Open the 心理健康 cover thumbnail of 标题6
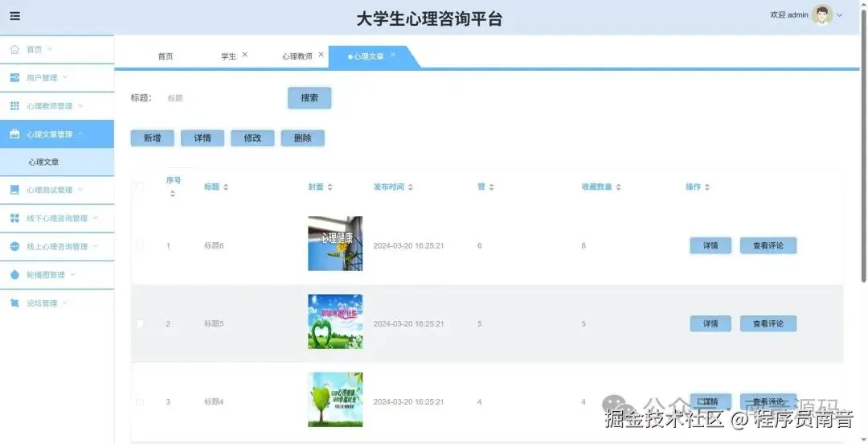This screenshot has width=868, height=444. tap(335, 244)
